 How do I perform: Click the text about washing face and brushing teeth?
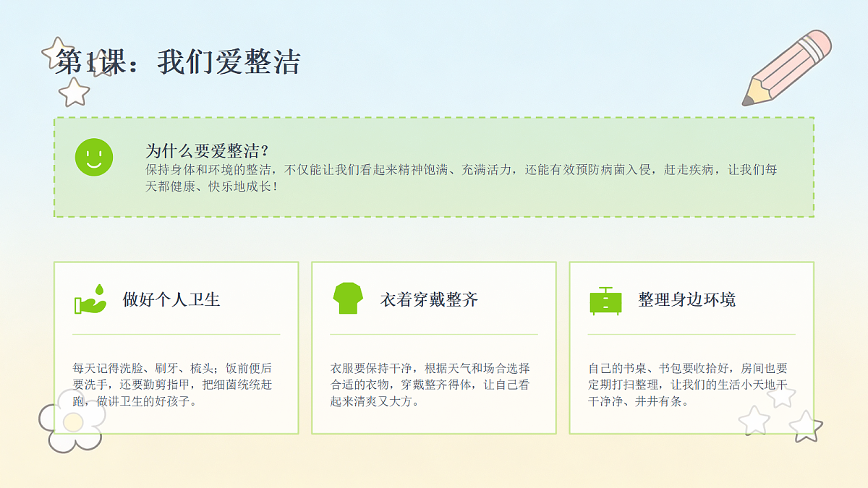[172, 385]
